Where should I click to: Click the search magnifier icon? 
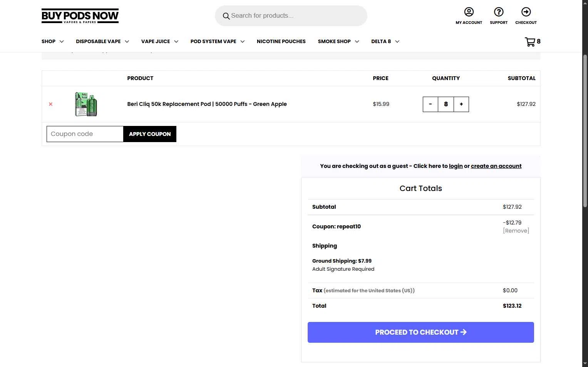[226, 16]
